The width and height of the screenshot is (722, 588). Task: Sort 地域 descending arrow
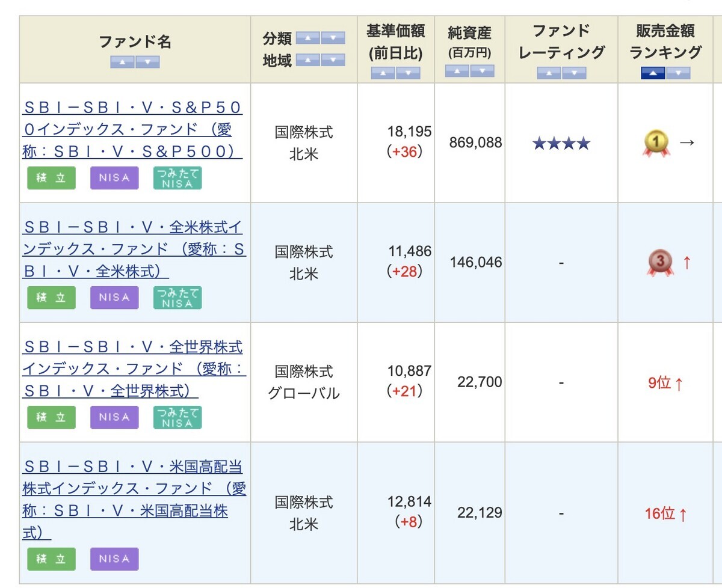pos(333,60)
